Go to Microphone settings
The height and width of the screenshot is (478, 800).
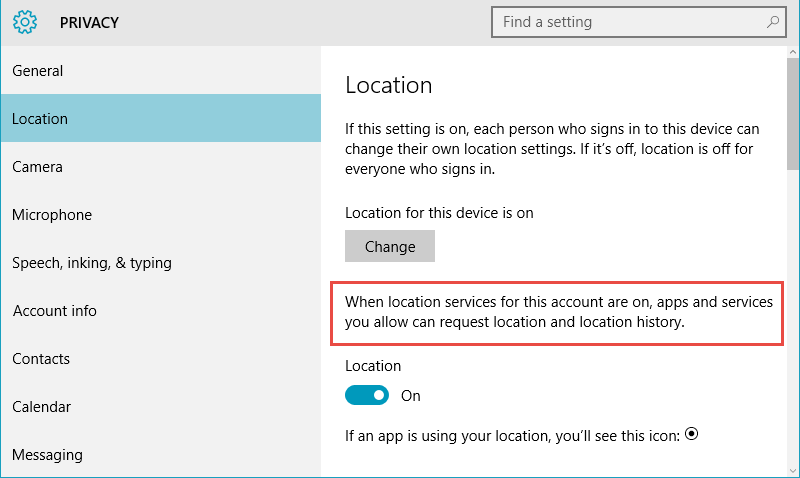coord(161,214)
